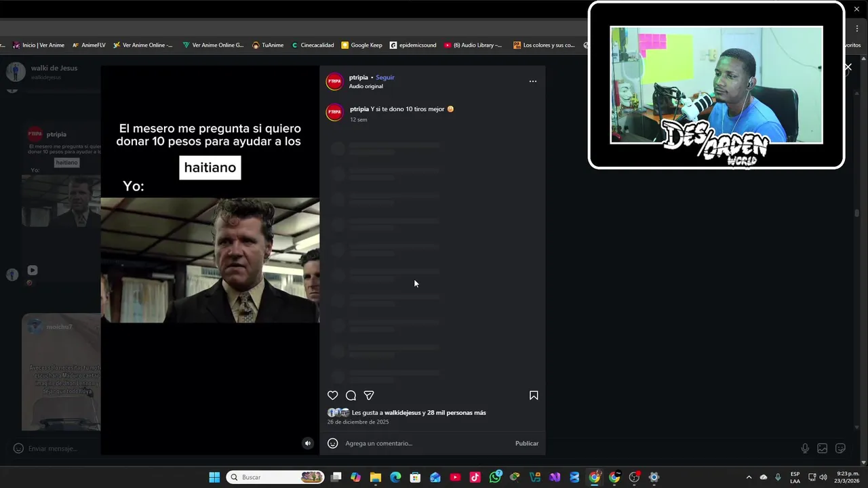Click the webcam overlay showing the streamer
The height and width of the screenshot is (488, 868).
(716, 85)
